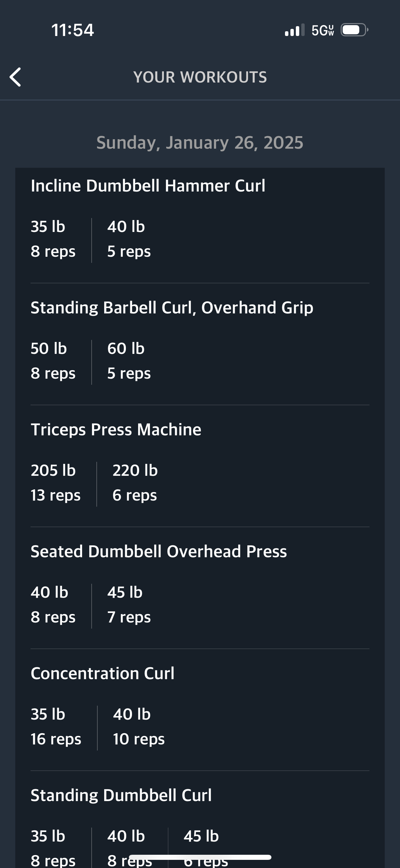Select the 60 lb, 5 reps set
The image size is (400, 868).
pyautogui.click(x=129, y=361)
